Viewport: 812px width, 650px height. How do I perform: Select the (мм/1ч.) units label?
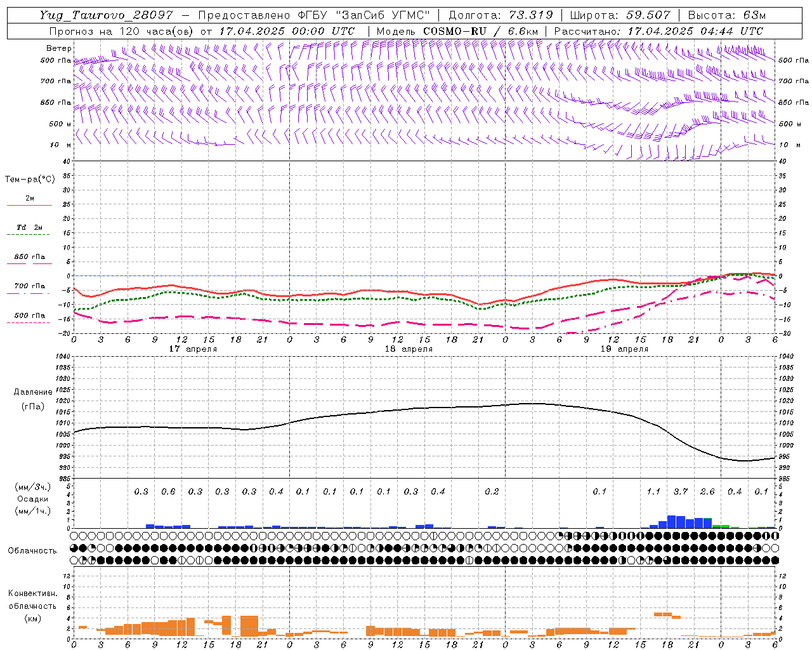click(x=32, y=511)
